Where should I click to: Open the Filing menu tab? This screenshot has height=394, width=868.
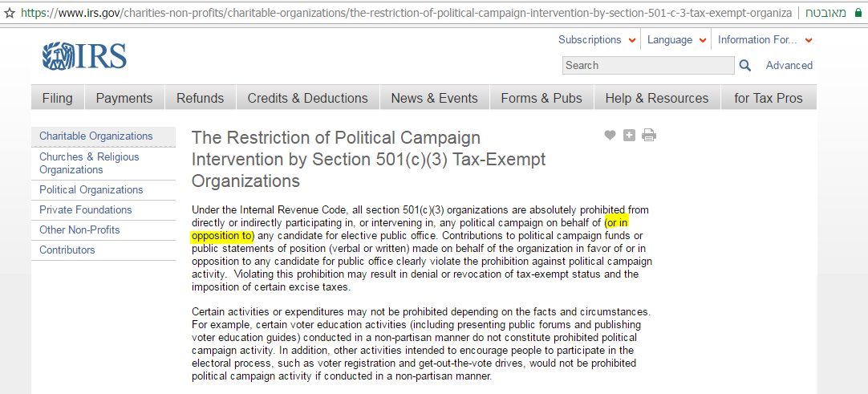pos(57,98)
